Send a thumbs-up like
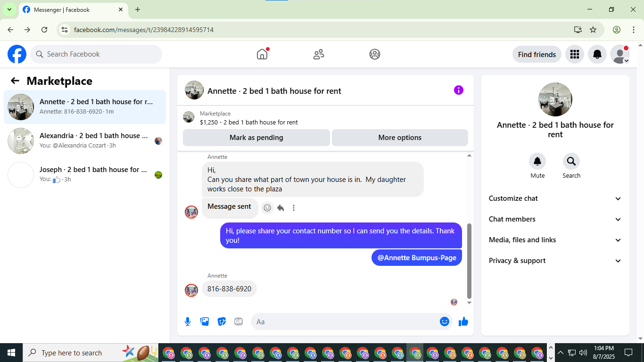 [x=463, y=321]
